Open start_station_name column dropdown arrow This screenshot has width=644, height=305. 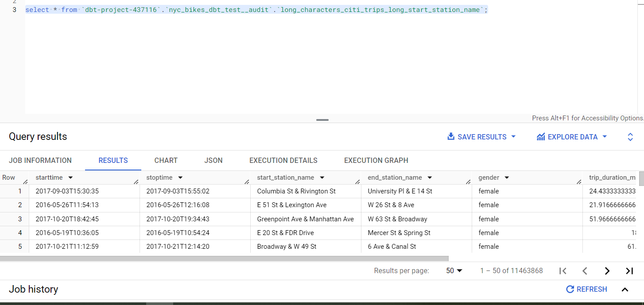click(322, 178)
